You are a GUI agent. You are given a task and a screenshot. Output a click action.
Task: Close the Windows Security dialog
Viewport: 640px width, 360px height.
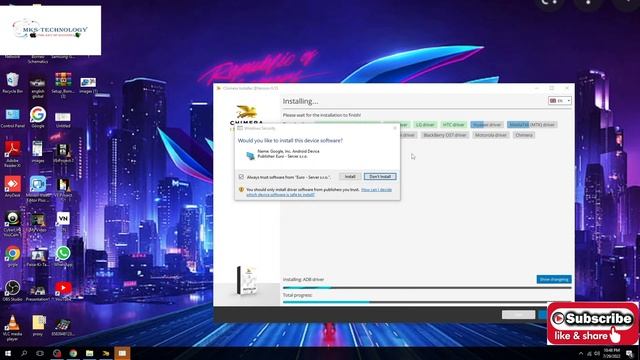(395, 128)
